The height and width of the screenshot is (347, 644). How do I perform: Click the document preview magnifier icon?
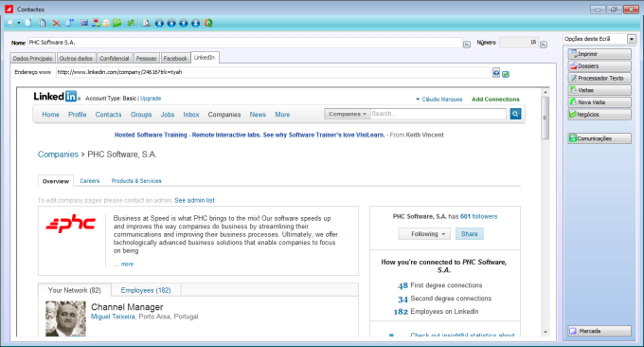pyautogui.click(x=146, y=23)
